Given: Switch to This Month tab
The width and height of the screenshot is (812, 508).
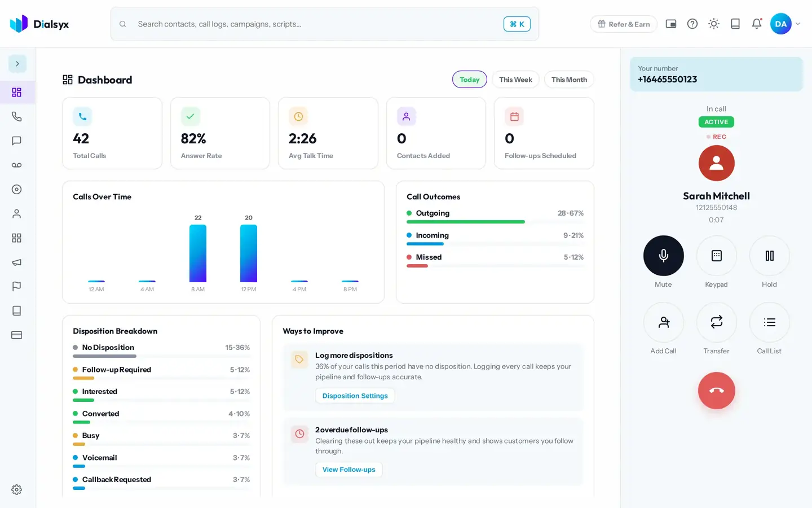Looking at the screenshot, I should 569,80.
